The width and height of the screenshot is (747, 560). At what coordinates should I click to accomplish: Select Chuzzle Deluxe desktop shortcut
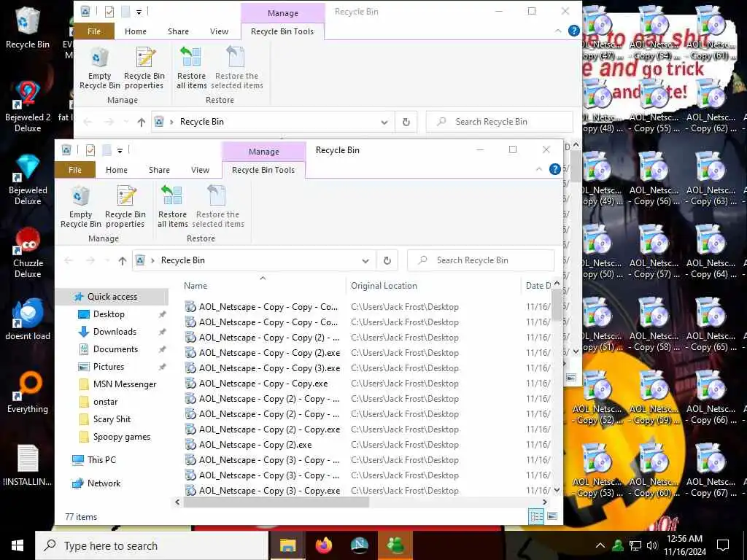pos(28,253)
